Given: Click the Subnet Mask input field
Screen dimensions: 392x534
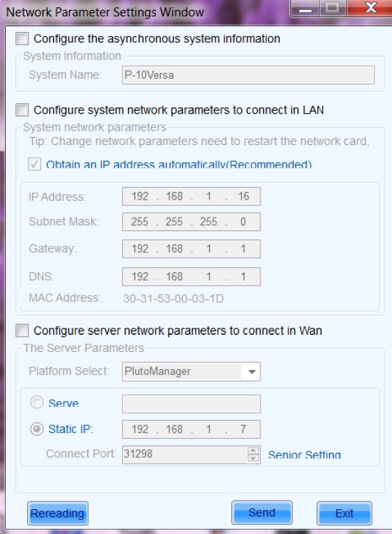Looking at the screenshot, I should [x=191, y=222].
